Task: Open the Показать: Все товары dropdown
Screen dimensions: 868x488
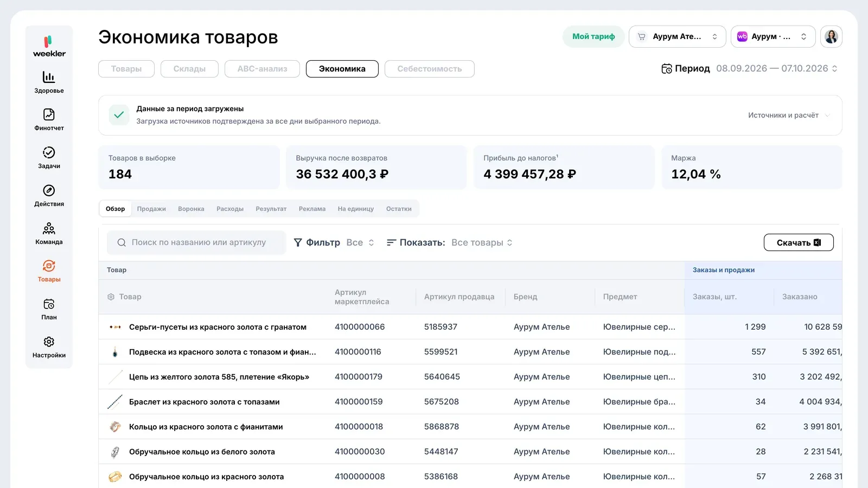Action: click(x=450, y=242)
